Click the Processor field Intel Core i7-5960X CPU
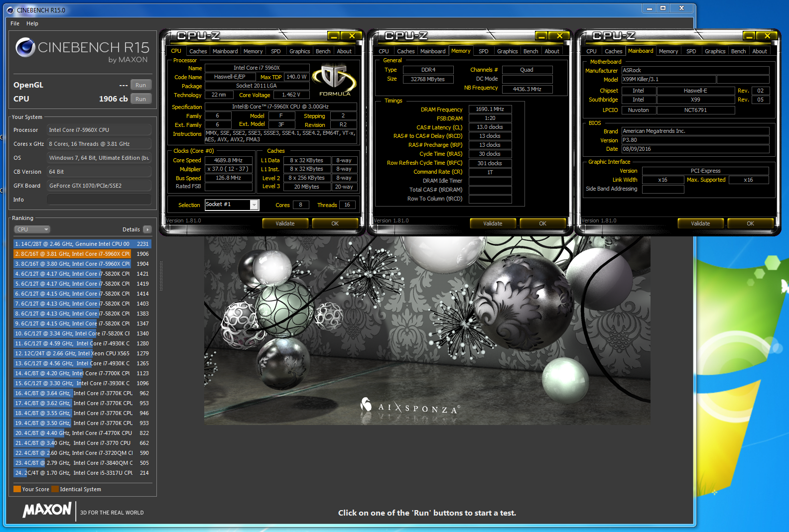 click(99, 130)
